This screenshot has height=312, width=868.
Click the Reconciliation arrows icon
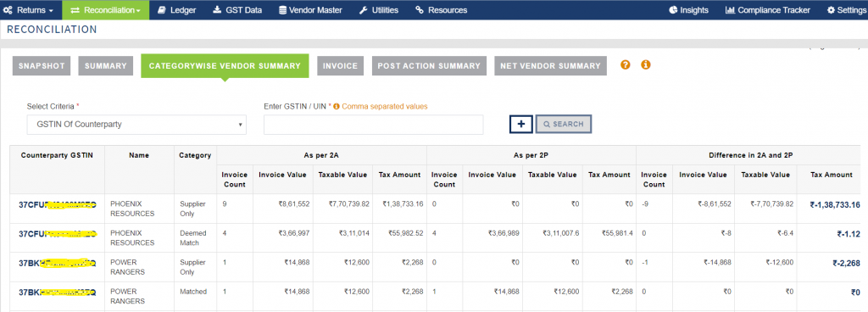[x=75, y=10]
